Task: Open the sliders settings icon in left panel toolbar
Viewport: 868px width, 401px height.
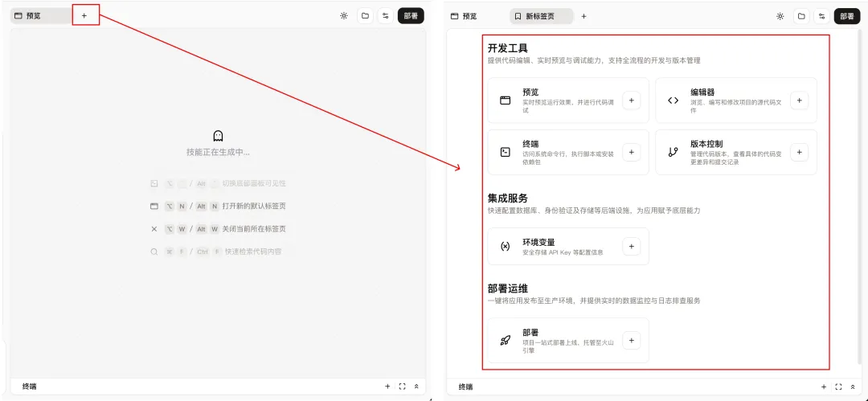Action: [x=386, y=15]
